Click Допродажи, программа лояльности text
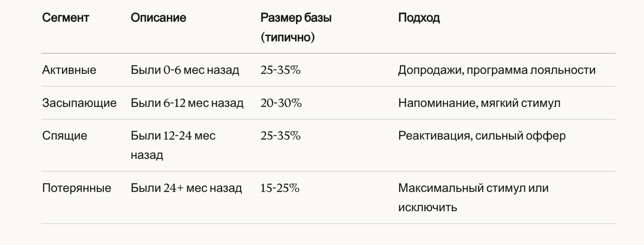Screen dimensions: 644x245 click(x=497, y=70)
